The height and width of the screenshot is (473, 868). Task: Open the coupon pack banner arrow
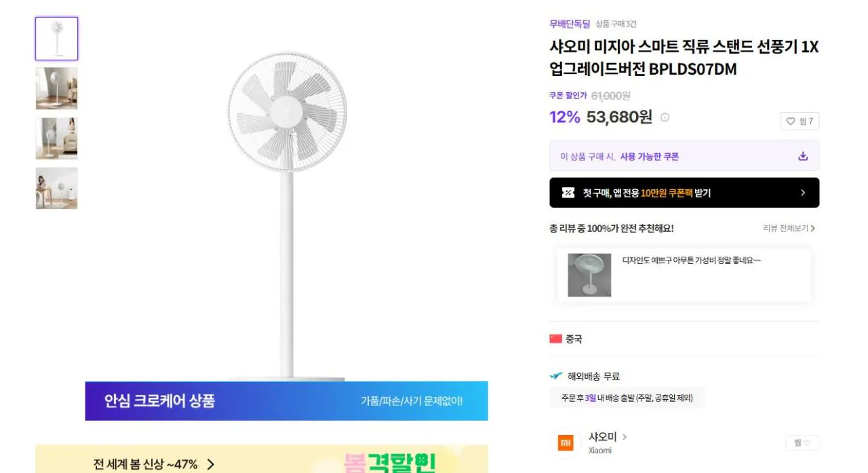[x=803, y=192]
